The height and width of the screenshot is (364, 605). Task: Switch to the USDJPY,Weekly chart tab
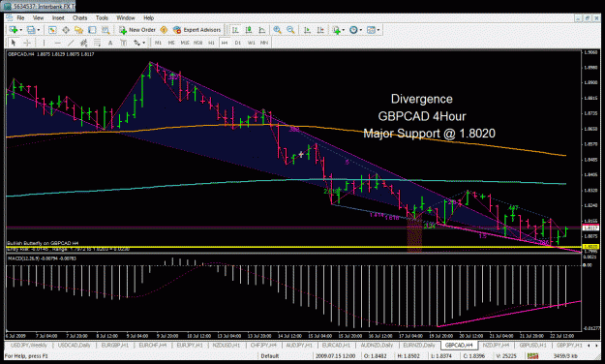tap(29, 345)
